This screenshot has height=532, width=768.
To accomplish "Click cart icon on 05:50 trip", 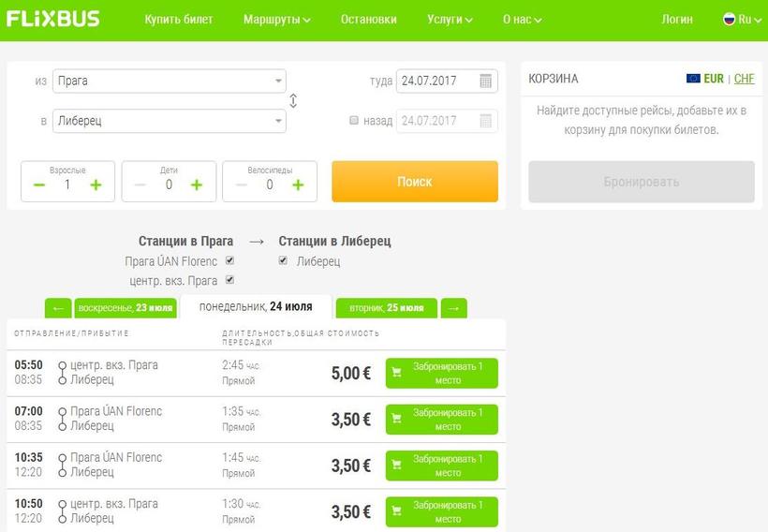I will point(397,373).
